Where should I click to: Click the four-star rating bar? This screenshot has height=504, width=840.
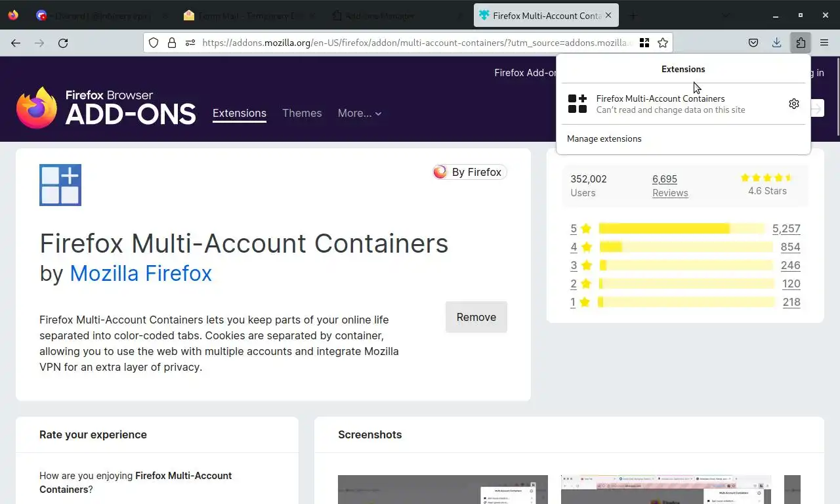[686, 247]
